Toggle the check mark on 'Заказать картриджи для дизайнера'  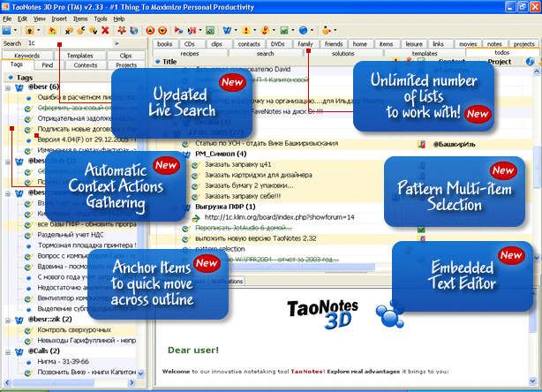point(196,176)
